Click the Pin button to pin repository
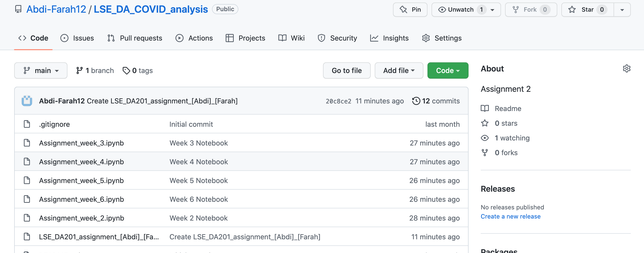The height and width of the screenshot is (253, 644). (410, 9)
